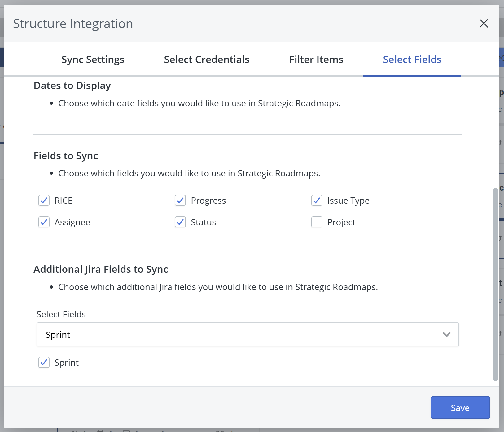Viewport: 504px width, 432px height.
Task: Select the Select Fields tab
Action: [x=412, y=59]
